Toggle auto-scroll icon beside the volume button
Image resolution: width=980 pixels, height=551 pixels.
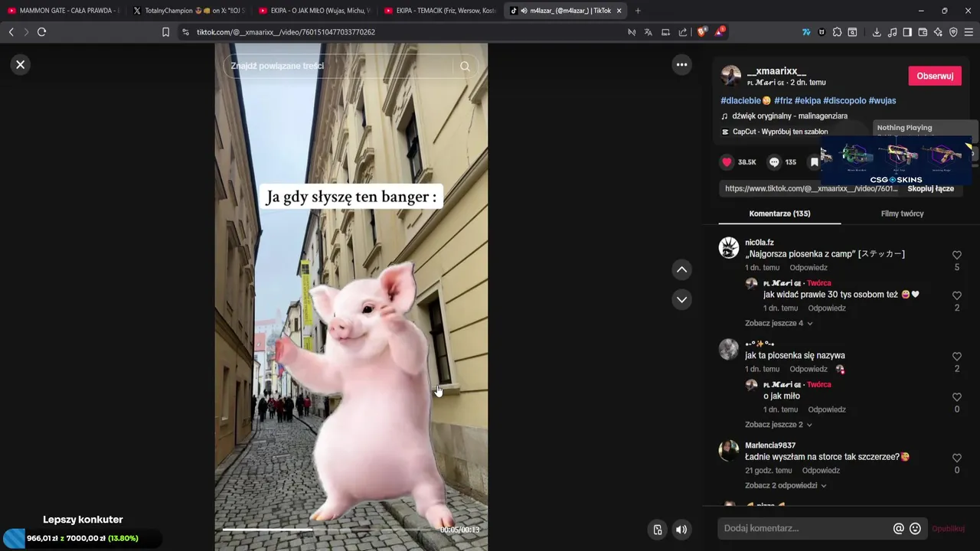(x=657, y=529)
